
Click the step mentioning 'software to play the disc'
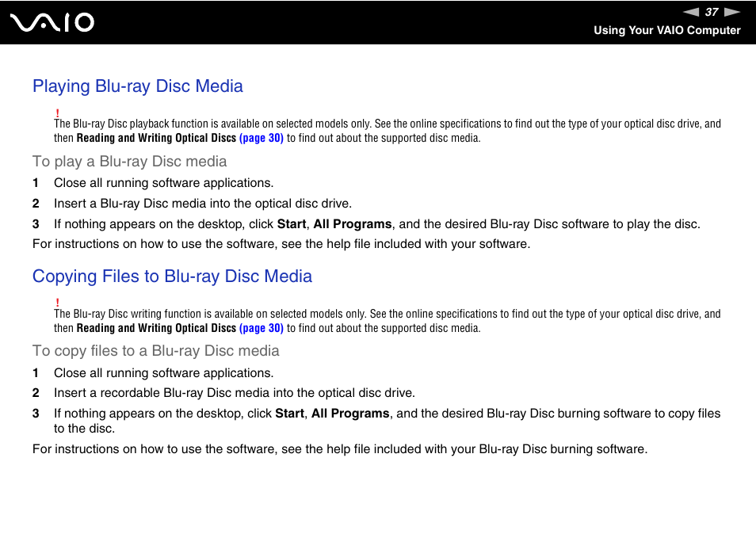[x=377, y=224]
